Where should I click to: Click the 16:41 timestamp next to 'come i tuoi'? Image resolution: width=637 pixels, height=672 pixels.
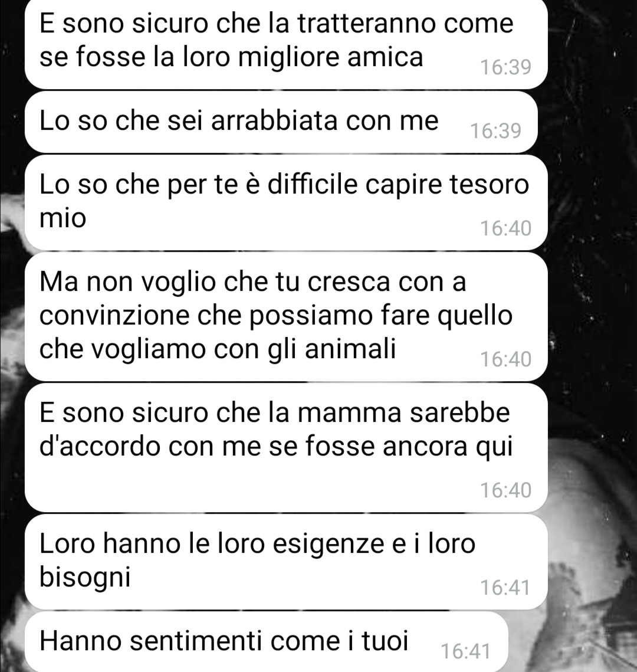(x=465, y=651)
